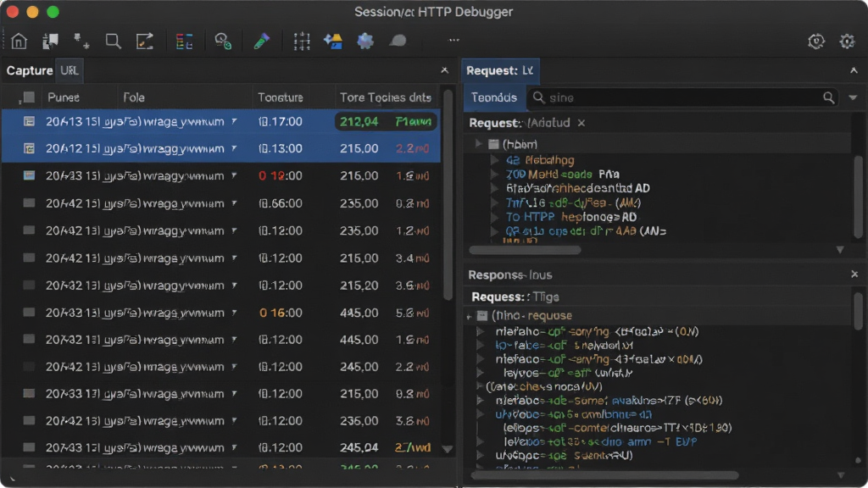Close the /Adotud request tab
Image resolution: width=868 pixels, height=488 pixels.
[x=581, y=123]
